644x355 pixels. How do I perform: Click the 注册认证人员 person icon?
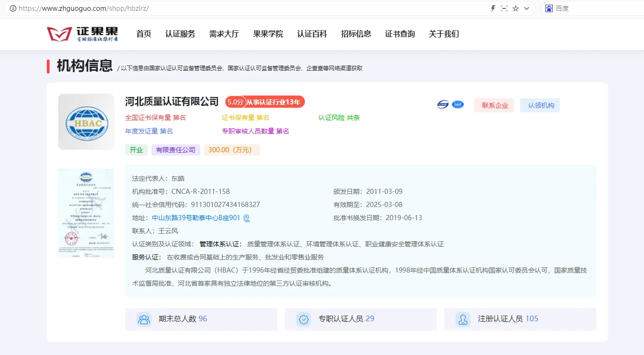(x=463, y=319)
